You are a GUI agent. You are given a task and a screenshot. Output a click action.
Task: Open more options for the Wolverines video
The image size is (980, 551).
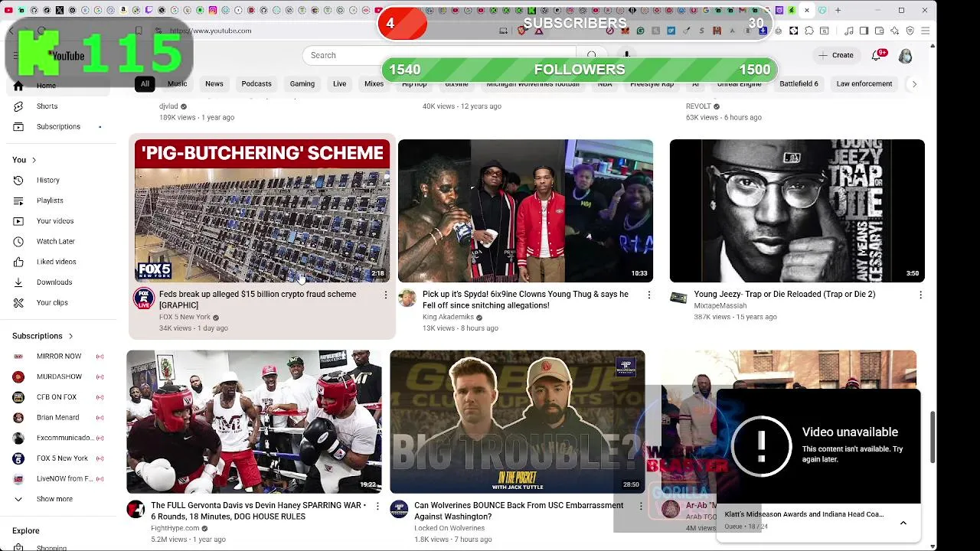(641, 506)
